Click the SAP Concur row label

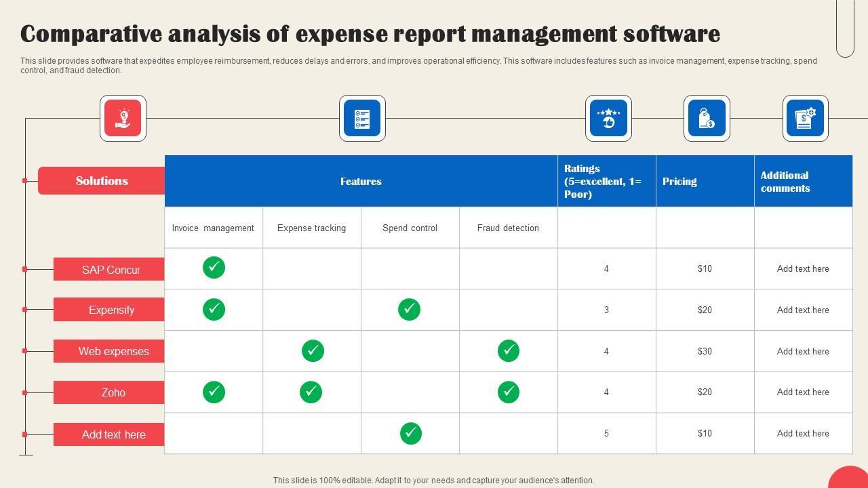[111, 270]
